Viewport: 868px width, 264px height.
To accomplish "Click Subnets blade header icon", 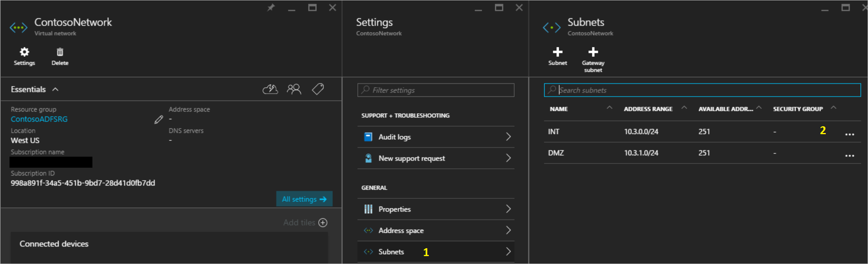I will coord(552,28).
